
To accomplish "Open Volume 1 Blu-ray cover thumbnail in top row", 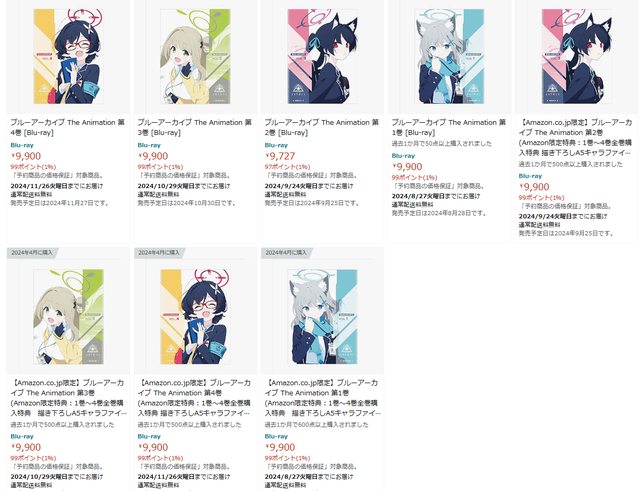I will pos(449,56).
